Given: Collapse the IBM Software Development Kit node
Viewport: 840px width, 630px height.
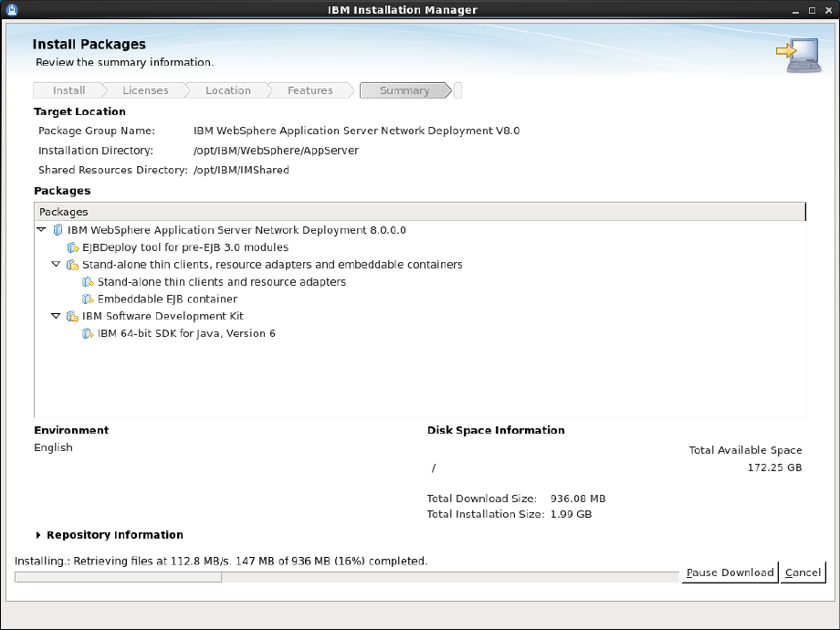Looking at the screenshot, I should 56,316.
